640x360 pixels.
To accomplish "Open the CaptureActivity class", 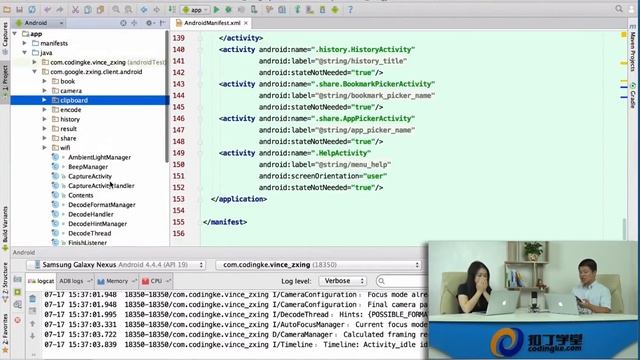I will 90,176.
